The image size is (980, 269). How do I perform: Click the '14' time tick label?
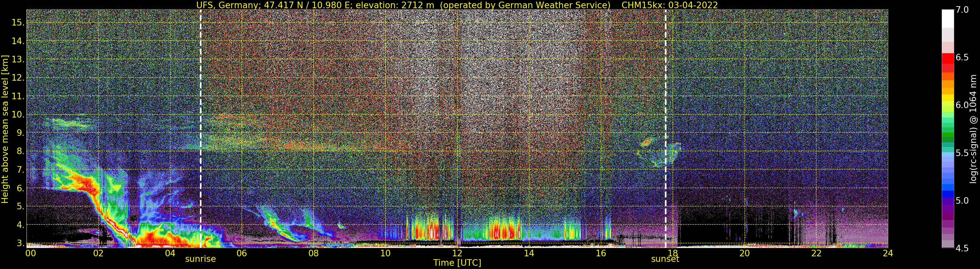(x=529, y=253)
